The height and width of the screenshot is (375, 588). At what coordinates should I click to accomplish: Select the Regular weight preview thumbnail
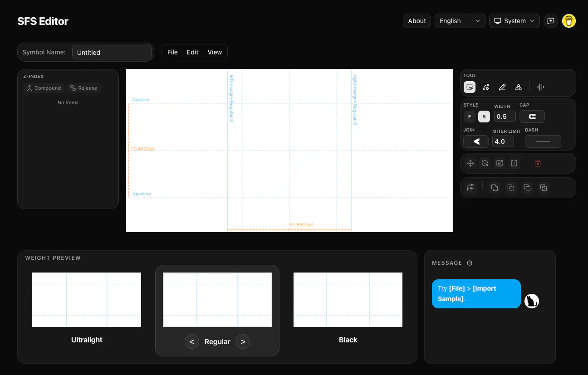pyautogui.click(x=217, y=300)
